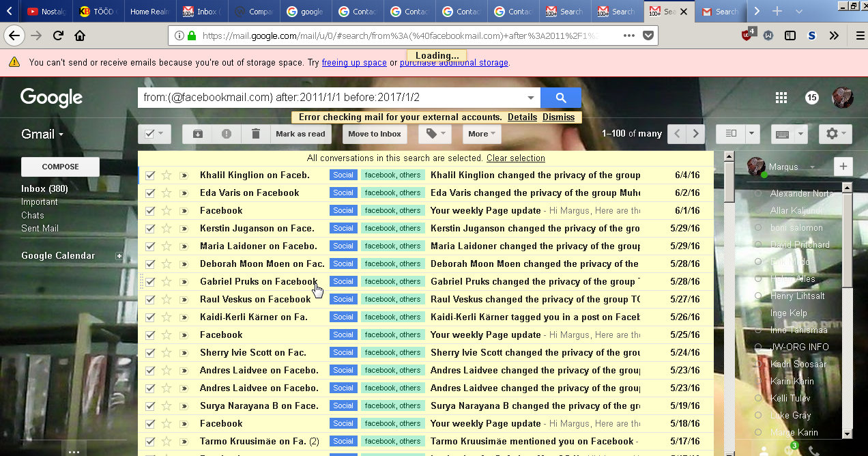Open a new browser tab with plus
Screen dimensions: 868x456
coord(777,11)
